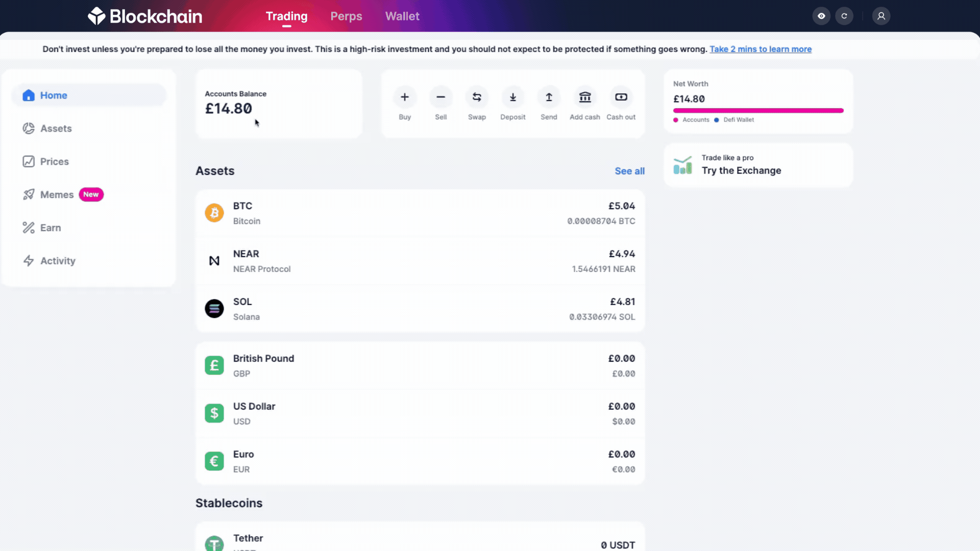Click the 0.03306974 SOL amount
The height and width of the screenshot is (551, 980).
602,317
